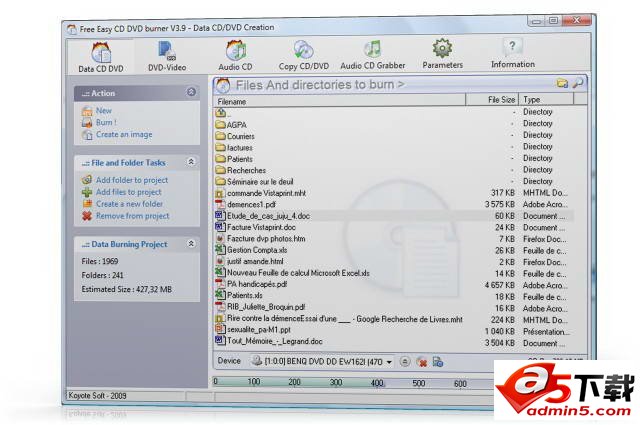Click the Files : 1969 text

(100, 261)
